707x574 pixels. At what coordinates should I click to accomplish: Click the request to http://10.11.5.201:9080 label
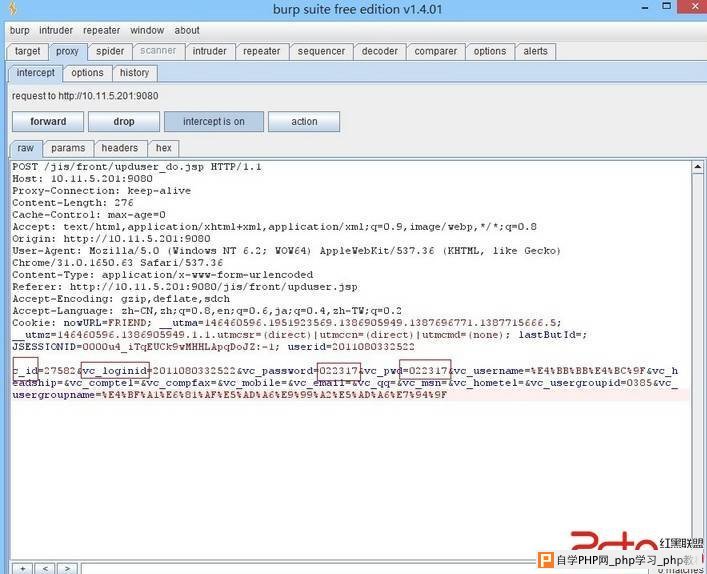click(x=85, y=96)
